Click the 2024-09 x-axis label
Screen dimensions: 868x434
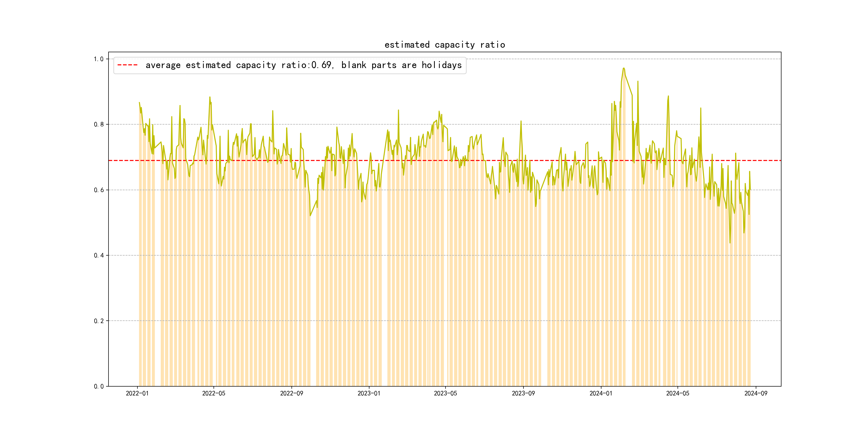pyautogui.click(x=755, y=393)
